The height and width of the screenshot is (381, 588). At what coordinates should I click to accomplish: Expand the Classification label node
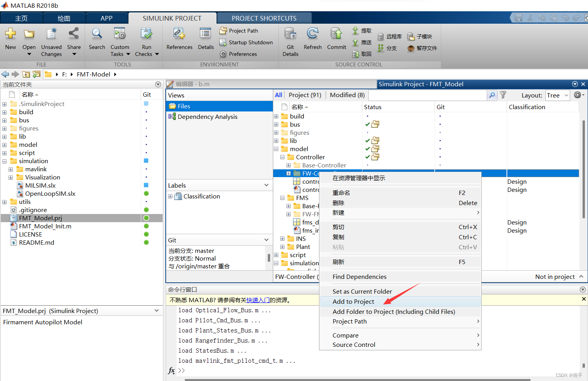tap(170, 197)
